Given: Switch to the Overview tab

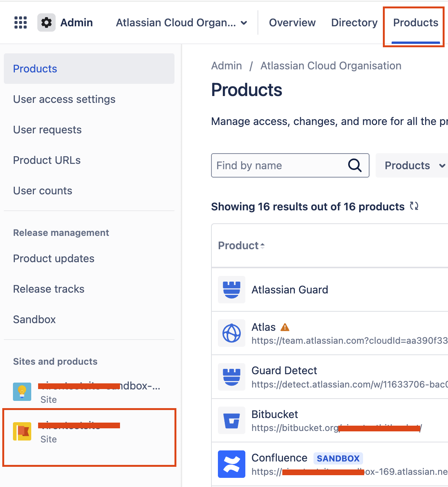Looking at the screenshot, I should pyautogui.click(x=292, y=22).
